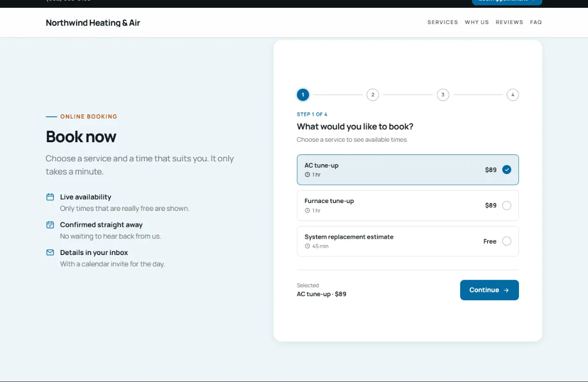Click the clock icon under AC tune-up
The image size is (588, 382).
(307, 175)
